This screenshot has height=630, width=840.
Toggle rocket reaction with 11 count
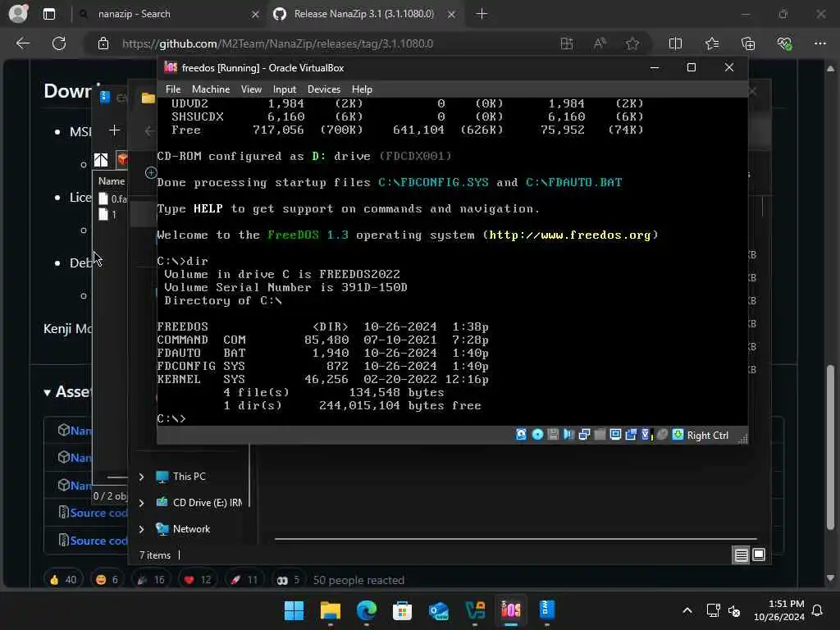pos(244,580)
